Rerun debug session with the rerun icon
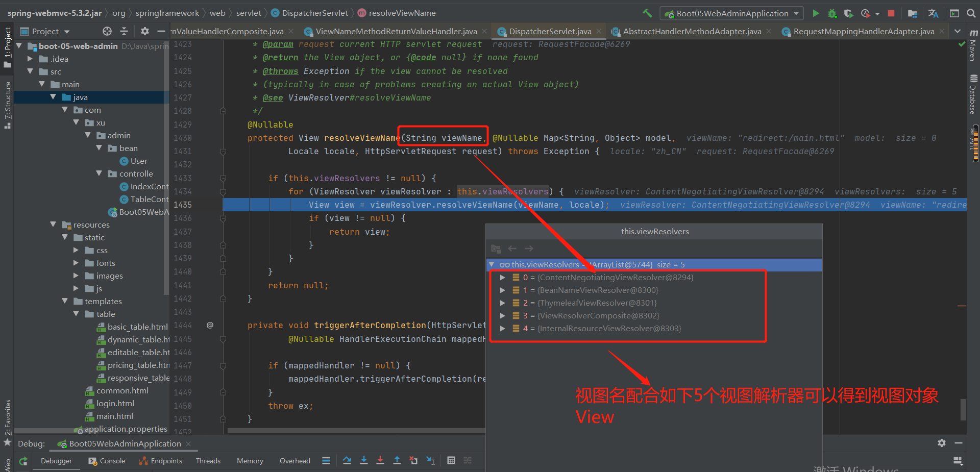The image size is (980, 472). [23, 461]
